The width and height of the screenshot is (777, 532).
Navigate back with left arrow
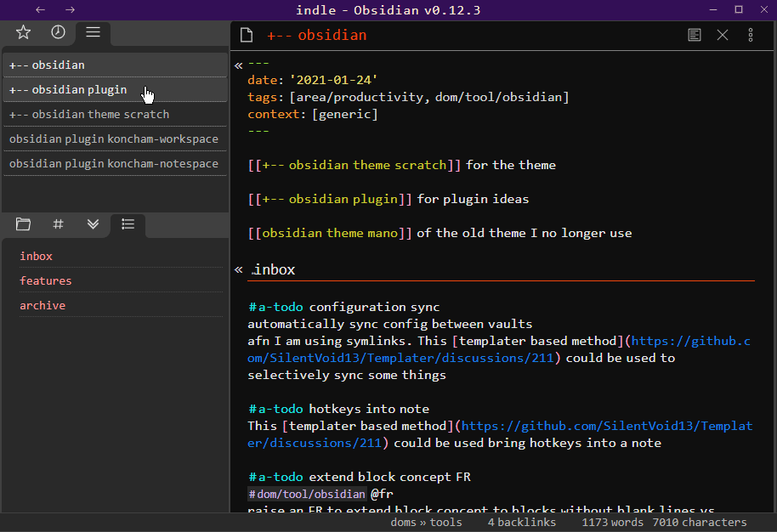(x=41, y=10)
